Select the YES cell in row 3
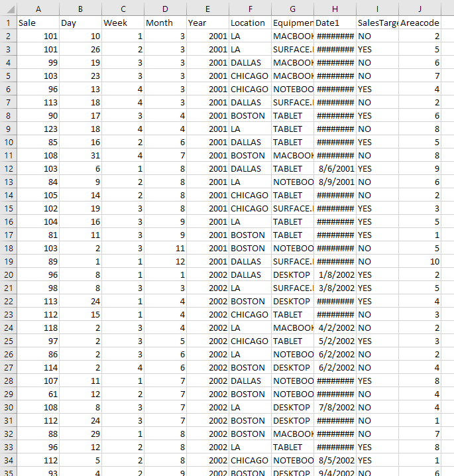 click(x=377, y=50)
